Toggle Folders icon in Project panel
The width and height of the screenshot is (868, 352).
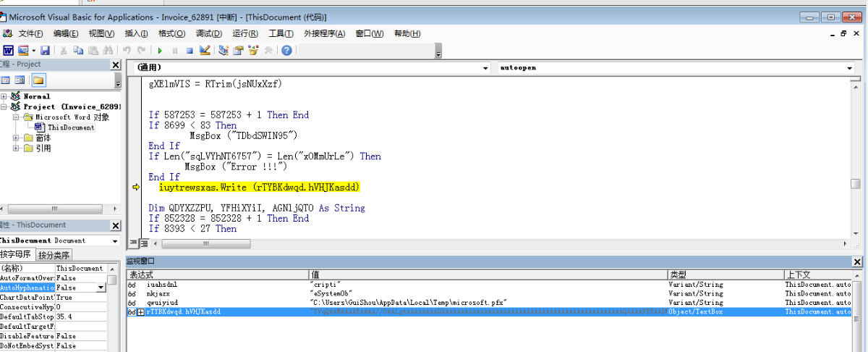38,80
